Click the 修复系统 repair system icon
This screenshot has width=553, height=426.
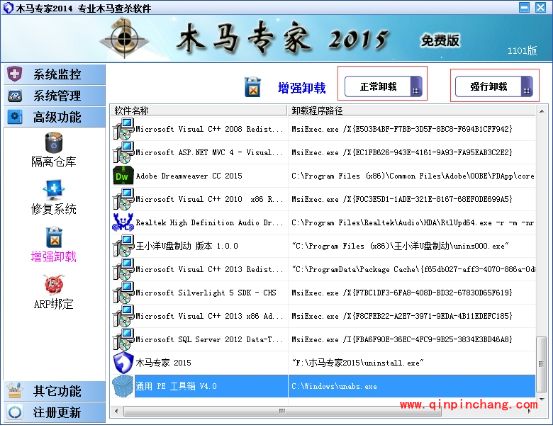point(54,190)
